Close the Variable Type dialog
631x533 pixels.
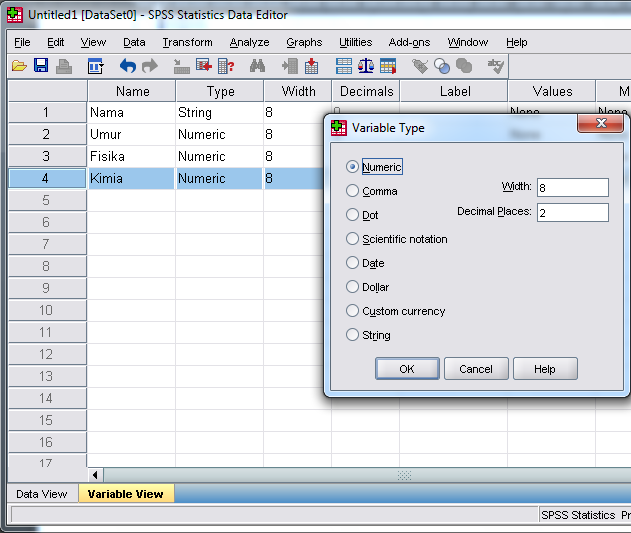[x=601, y=123]
